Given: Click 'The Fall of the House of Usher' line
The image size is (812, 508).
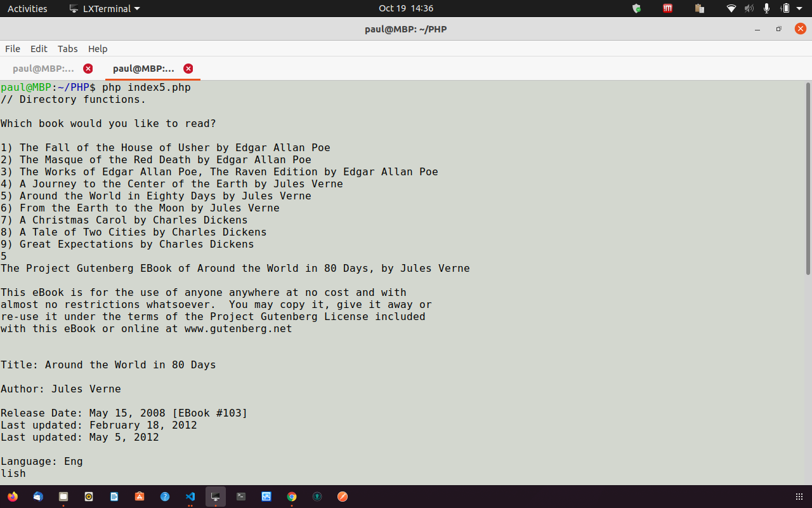Looking at the screenshot, I should click(166, 148).
